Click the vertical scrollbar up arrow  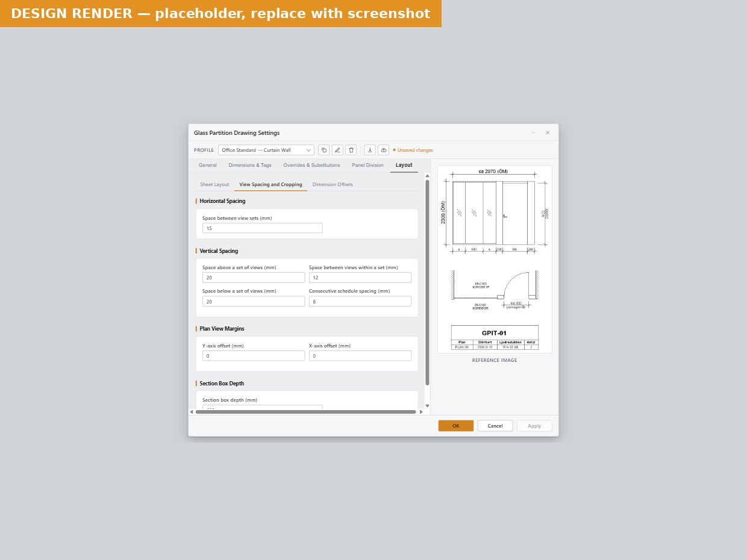coord(428,176)
